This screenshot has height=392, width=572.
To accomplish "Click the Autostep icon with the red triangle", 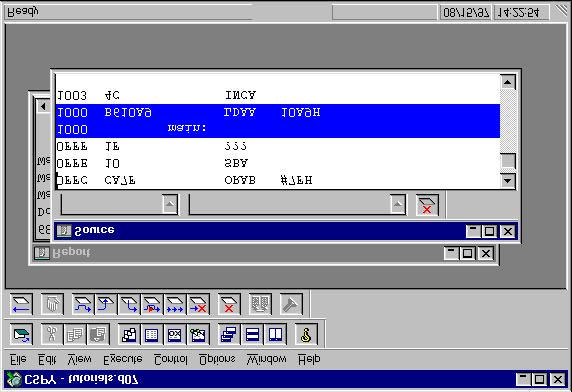I will (x=152, y=304).
